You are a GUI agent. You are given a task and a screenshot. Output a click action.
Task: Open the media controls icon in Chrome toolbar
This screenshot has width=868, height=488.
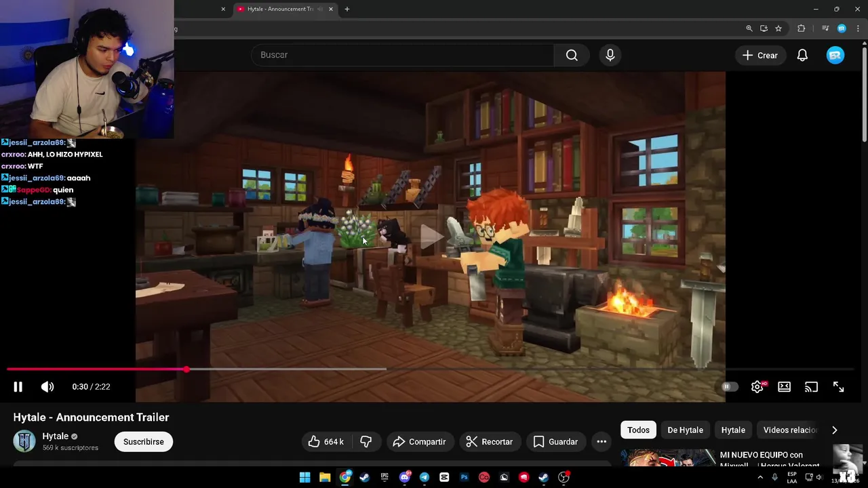(x=825, y=28)
